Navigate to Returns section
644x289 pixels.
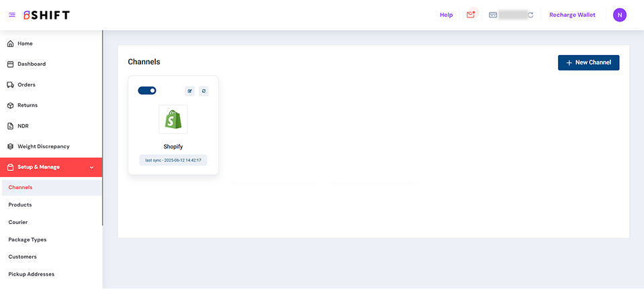pyautogui.click(x=28, y=105)
